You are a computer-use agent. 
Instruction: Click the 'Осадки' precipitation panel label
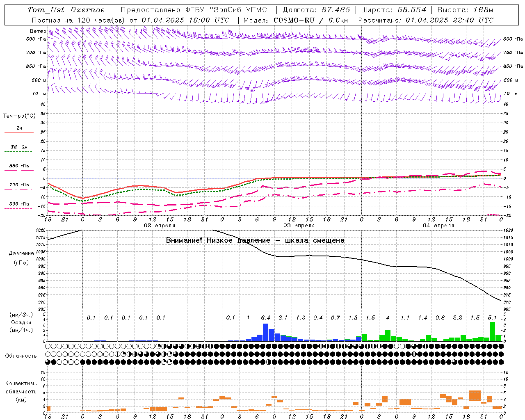pos(21,322)
